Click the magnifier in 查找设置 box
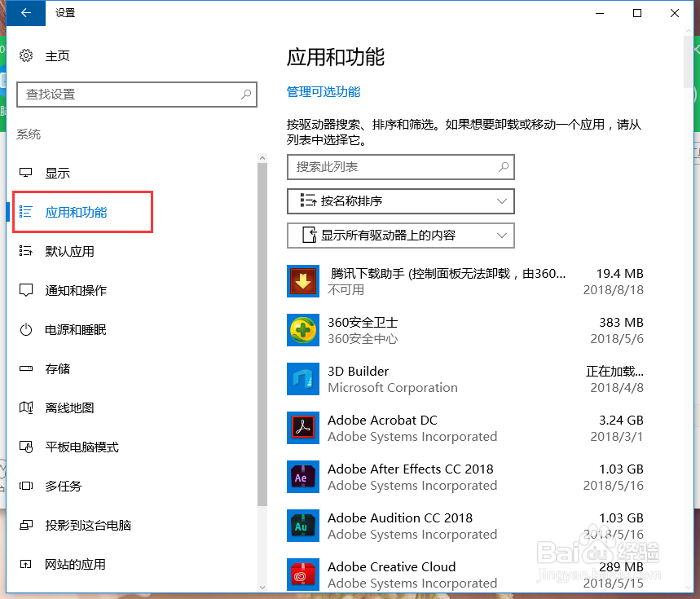The image size is (700, 599). (246, 95)
